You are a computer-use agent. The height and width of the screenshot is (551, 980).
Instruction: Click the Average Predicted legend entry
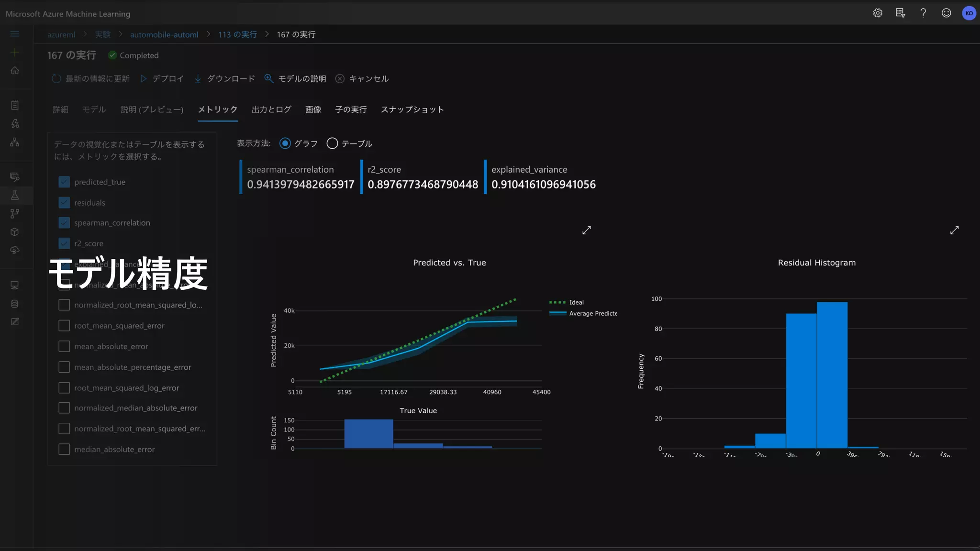pyautogui.click(x=592, y=314)
